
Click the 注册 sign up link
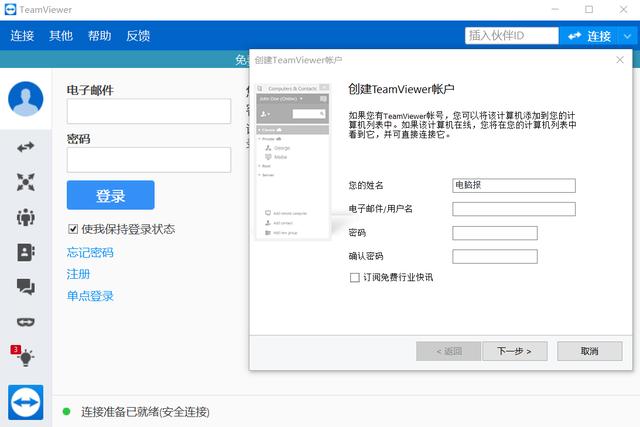(78, 274)
